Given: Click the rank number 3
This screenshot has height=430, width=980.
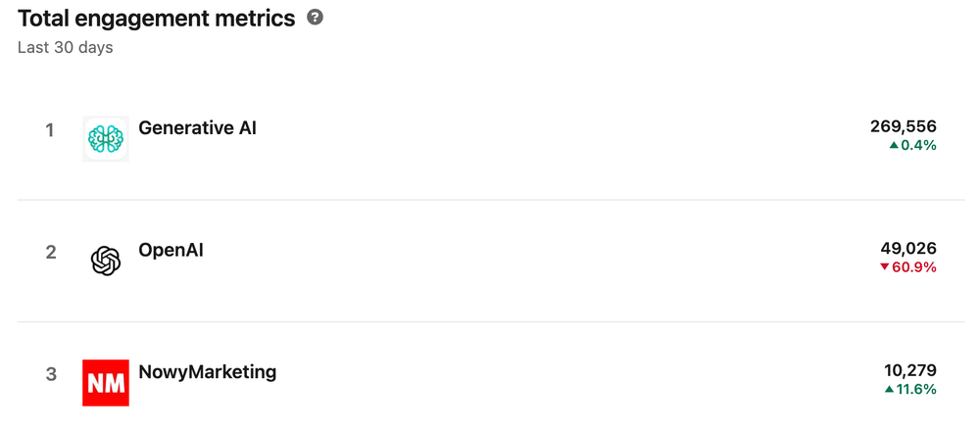Looking at the screenshot, I should (x=51, y=374).
